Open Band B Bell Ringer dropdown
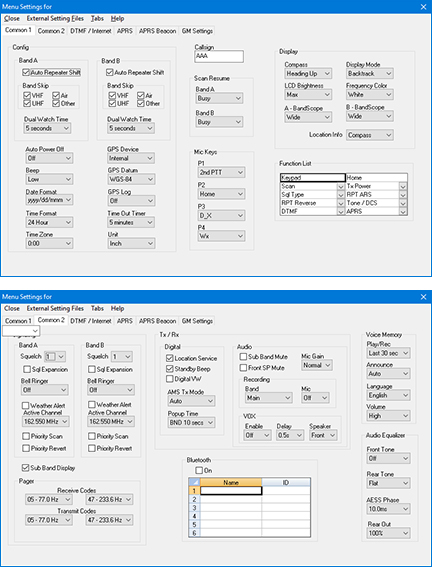The image size is (432, 567). click(111, 390)
